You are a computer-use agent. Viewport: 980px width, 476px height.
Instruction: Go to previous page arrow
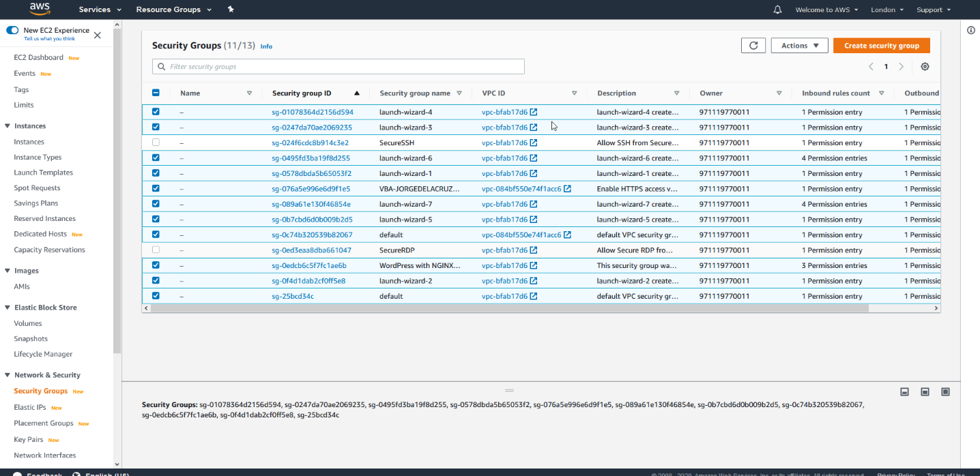click(x=871, y=67)
